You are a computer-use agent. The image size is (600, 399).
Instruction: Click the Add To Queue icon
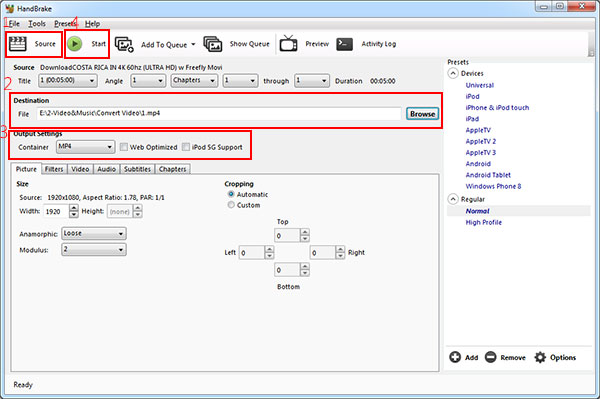click(x=124, y=44)
